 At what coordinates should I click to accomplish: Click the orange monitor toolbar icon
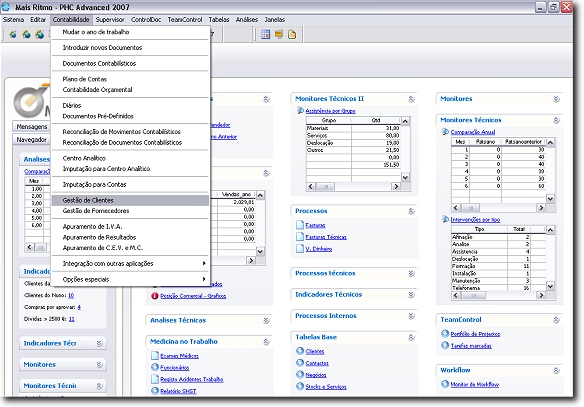(x=279, y=34)
